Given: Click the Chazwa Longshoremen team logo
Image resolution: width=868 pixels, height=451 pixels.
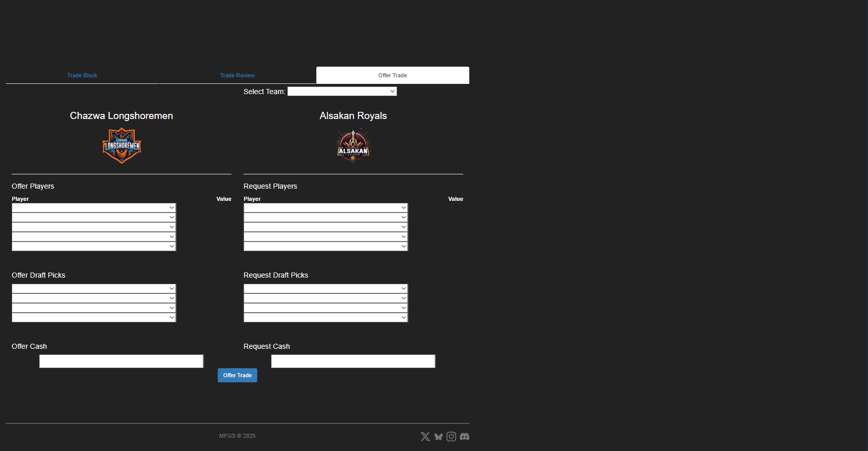Looking at the screenshot, I should [122, 146].
